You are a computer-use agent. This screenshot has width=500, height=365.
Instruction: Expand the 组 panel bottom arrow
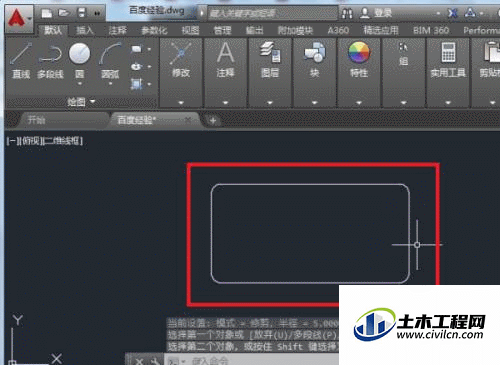[x=404, y=103]
